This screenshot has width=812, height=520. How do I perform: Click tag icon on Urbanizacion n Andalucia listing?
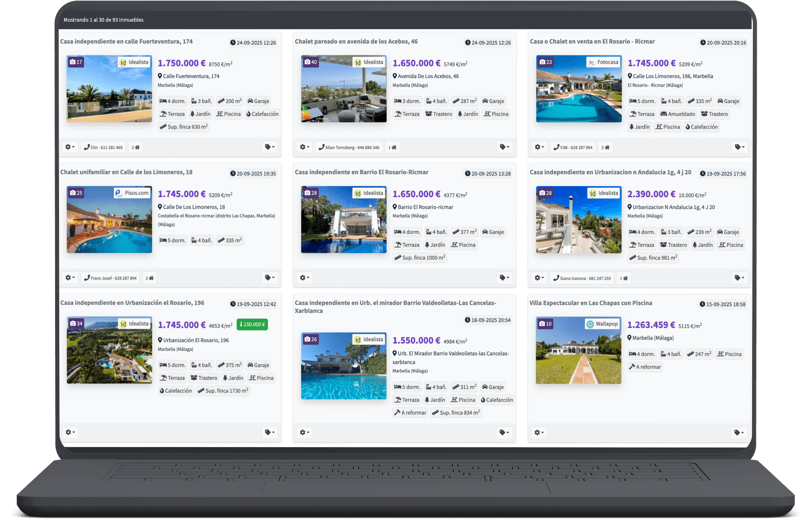coord(739,278)
